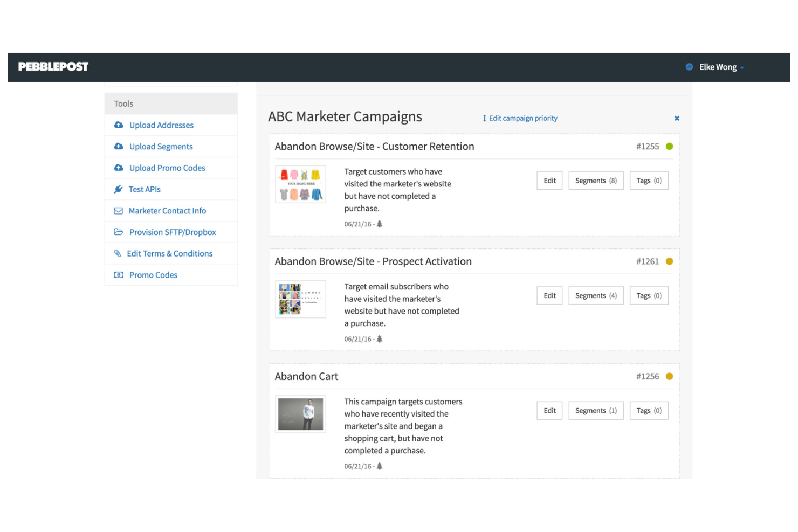Select the Tools section header
This screenshot has height=532, width=798.
click(123, 103)
